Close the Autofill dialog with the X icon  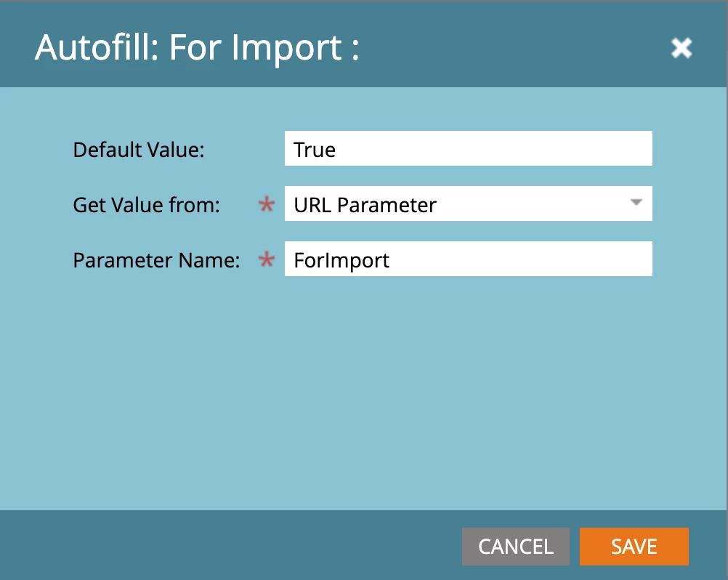681,48
